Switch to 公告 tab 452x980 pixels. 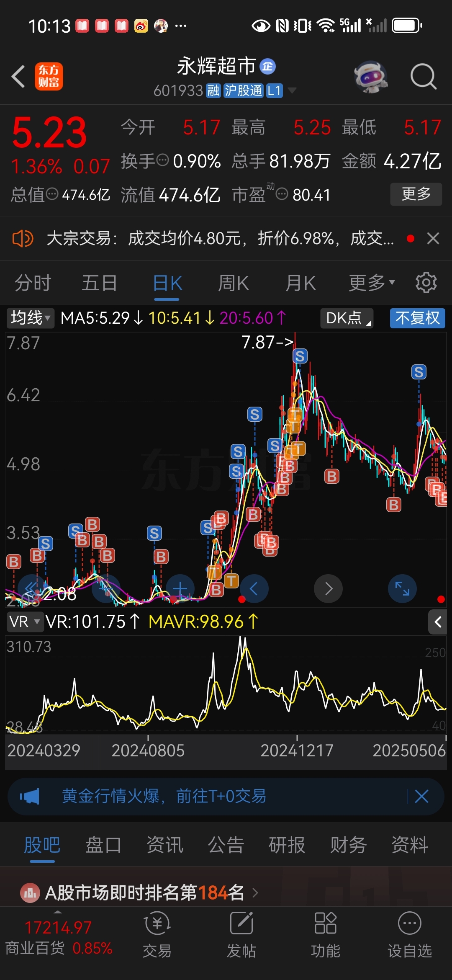pyautogui.click(x=226, y=845)
